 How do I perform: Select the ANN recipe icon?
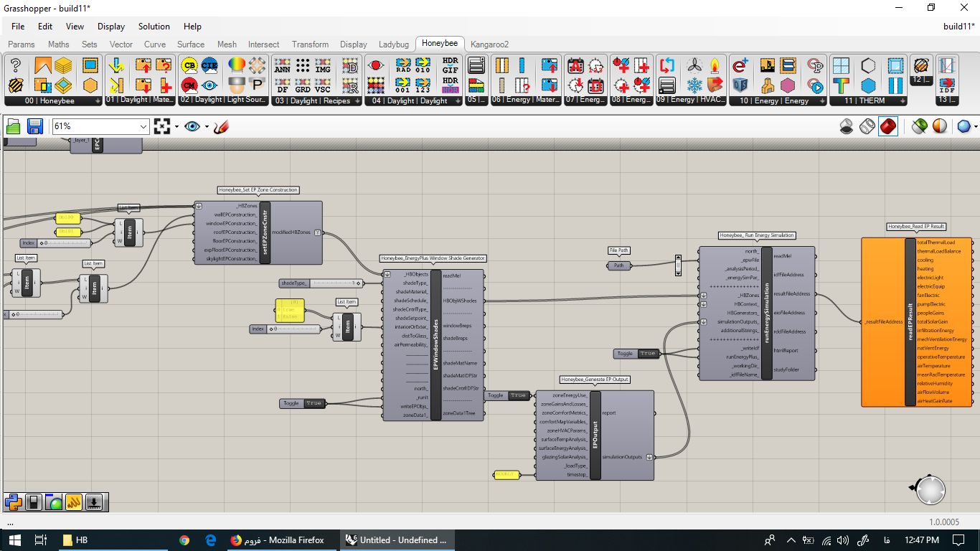282,66
